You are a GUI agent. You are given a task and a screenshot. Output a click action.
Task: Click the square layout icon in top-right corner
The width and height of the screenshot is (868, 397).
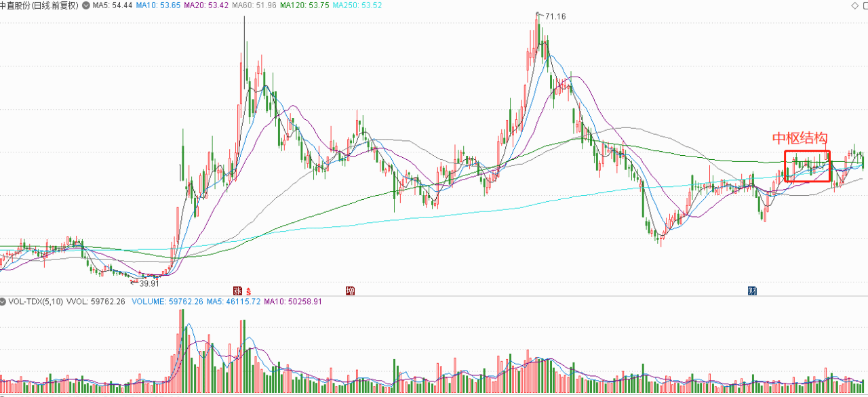coord(866,5)
